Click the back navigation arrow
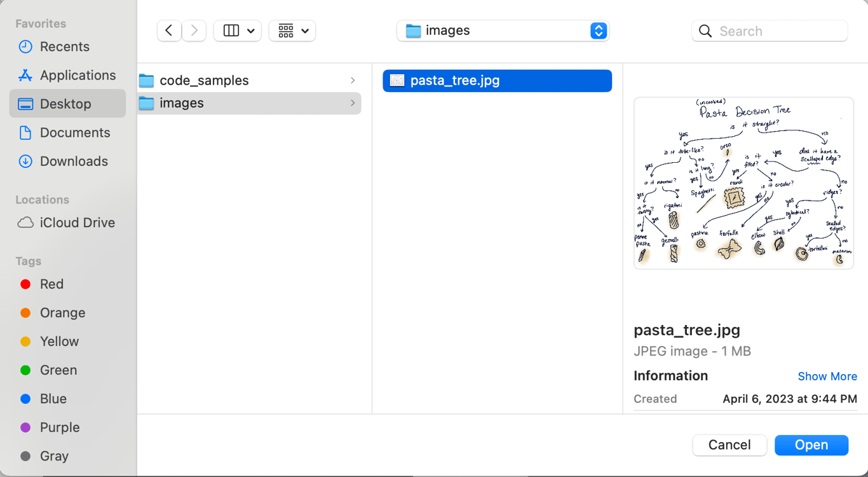 click(168, 31)
